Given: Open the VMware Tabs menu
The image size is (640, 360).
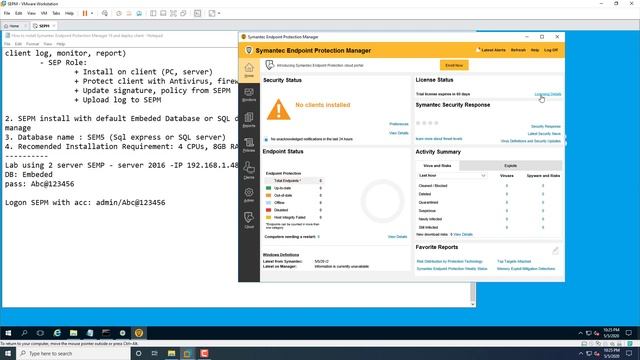Looking at the screenshot, I should tap(56, 13).
